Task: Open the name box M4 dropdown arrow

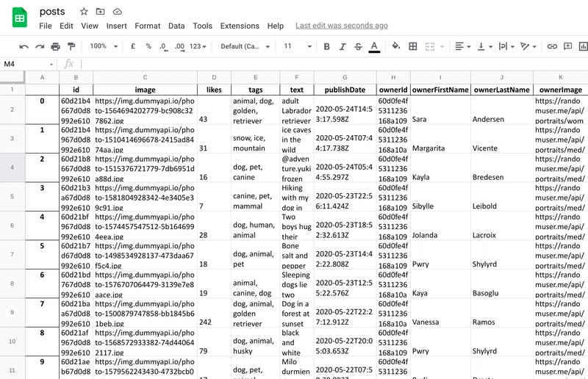Action: (51, 65)
